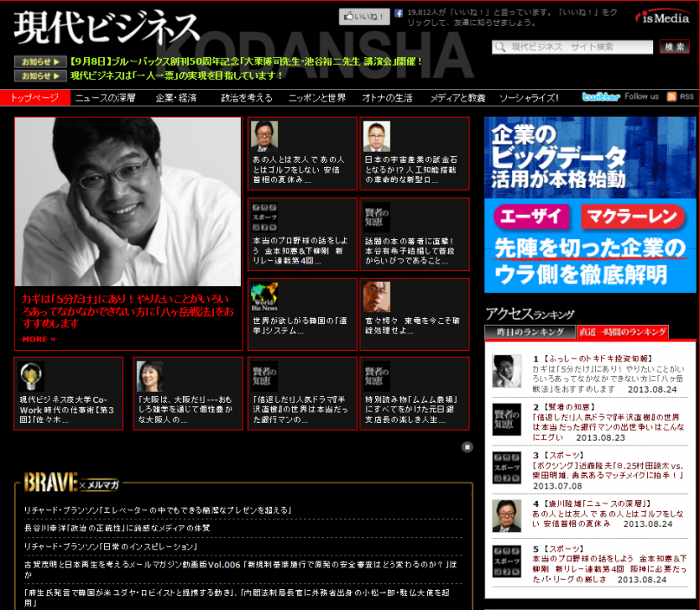Open ranking 5 スポーツ thumbnail
This screenshot has height=610, width=700.
coord(507,561)
